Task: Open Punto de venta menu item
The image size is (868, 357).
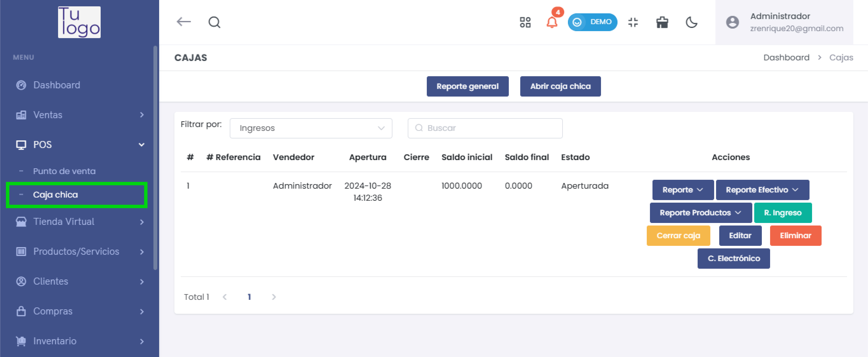Action: [x=64, y=171]
